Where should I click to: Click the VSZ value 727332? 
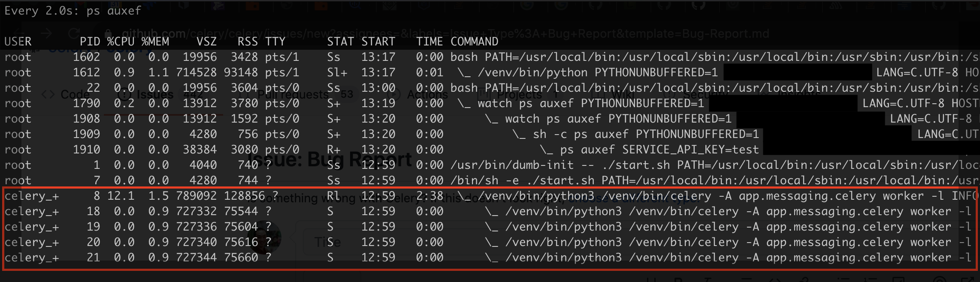click(196, 211)
